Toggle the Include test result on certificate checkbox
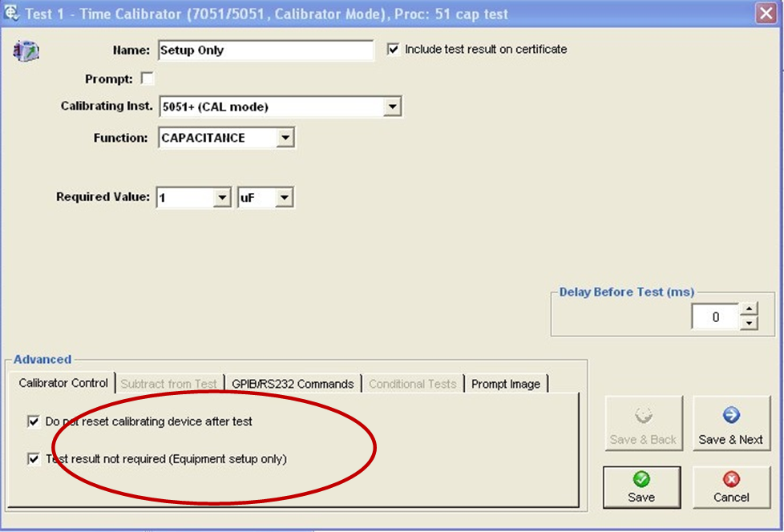 (x=393, y=50)
